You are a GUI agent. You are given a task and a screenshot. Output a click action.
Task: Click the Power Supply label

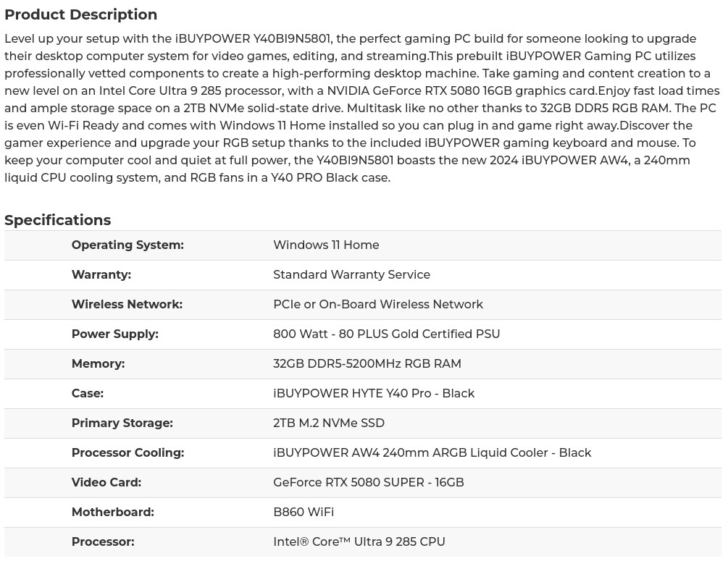click(x=114, y=334)
